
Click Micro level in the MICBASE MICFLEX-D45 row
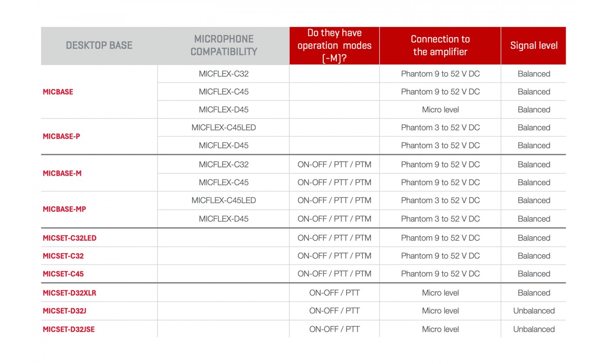pyautogui.click(x=440, y=110)
